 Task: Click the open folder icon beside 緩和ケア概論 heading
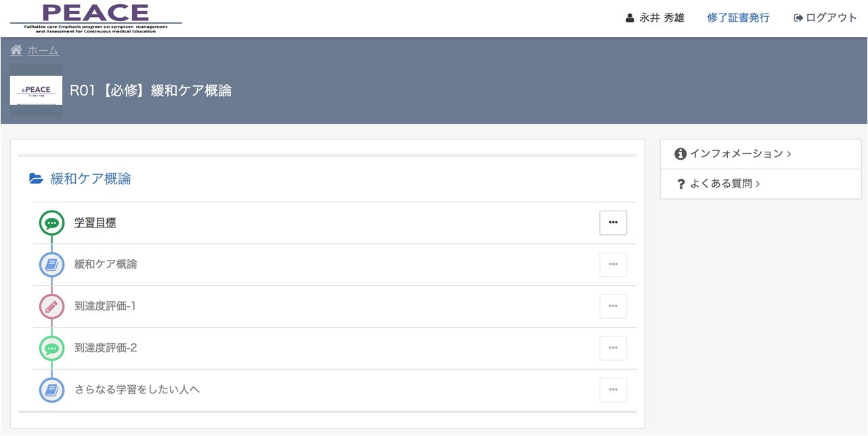click(x=37, y=179)
